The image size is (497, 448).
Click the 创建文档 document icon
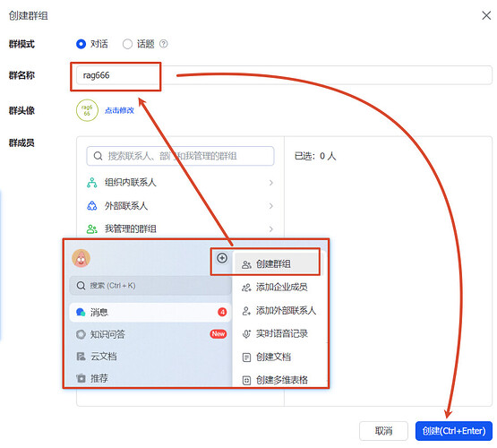(x=246, y=358)
